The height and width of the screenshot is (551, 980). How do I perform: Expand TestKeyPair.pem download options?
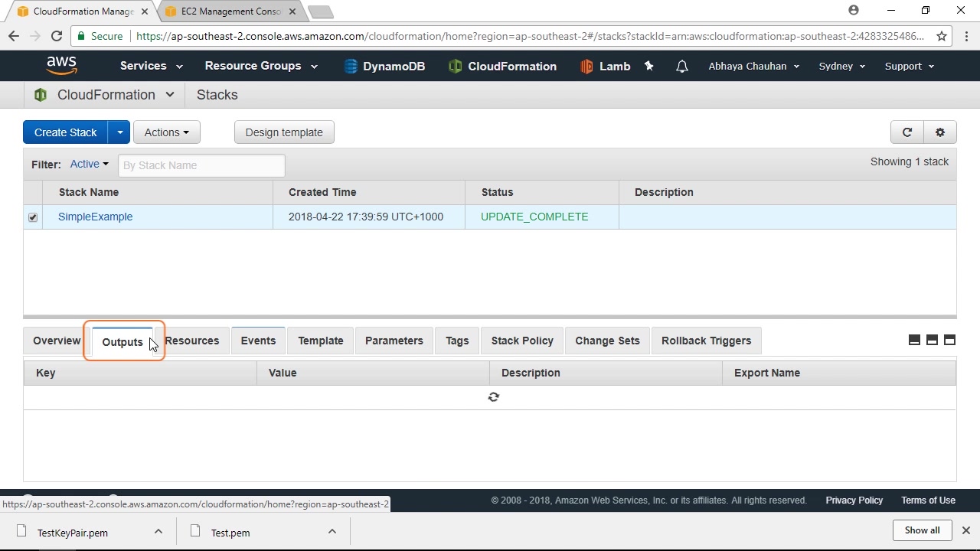click(x=158, y=531)
